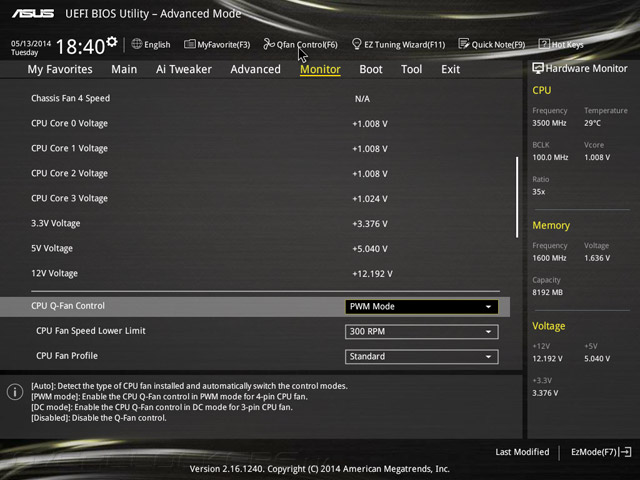Click the info icon beside help text

pos(15,392)
